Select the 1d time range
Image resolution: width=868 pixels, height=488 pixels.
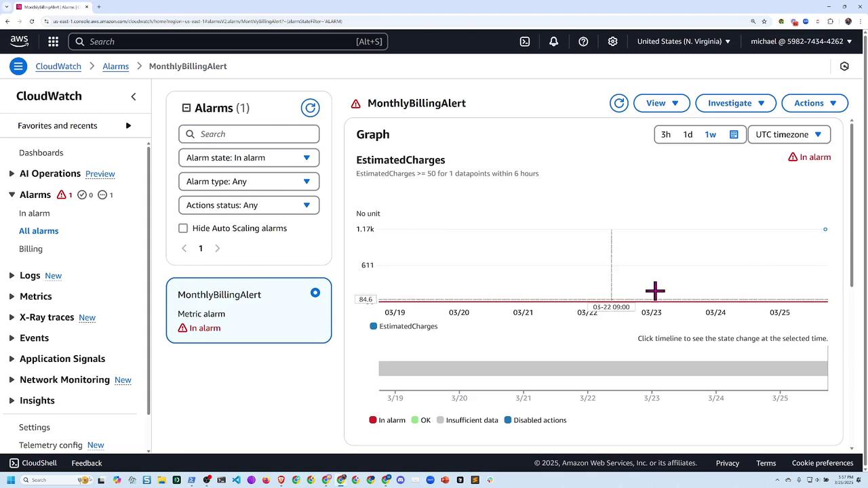pyautogui.click(x=688, y=134)
